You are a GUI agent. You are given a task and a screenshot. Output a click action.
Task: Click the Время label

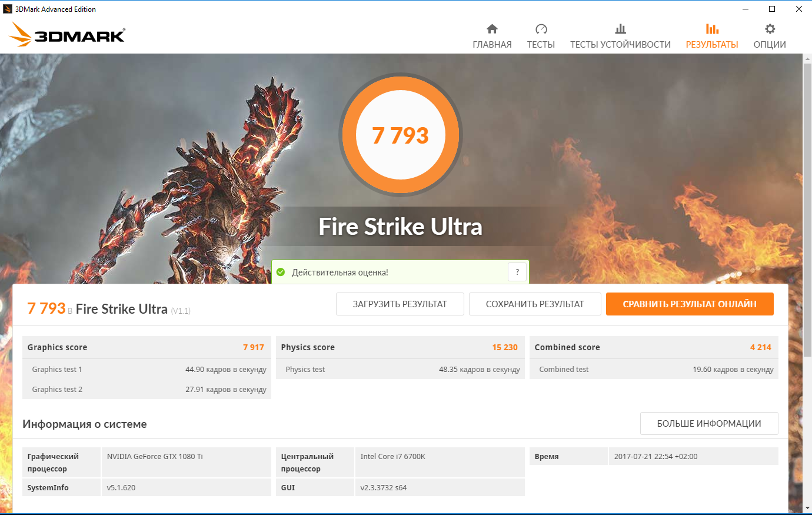[547, 457]
